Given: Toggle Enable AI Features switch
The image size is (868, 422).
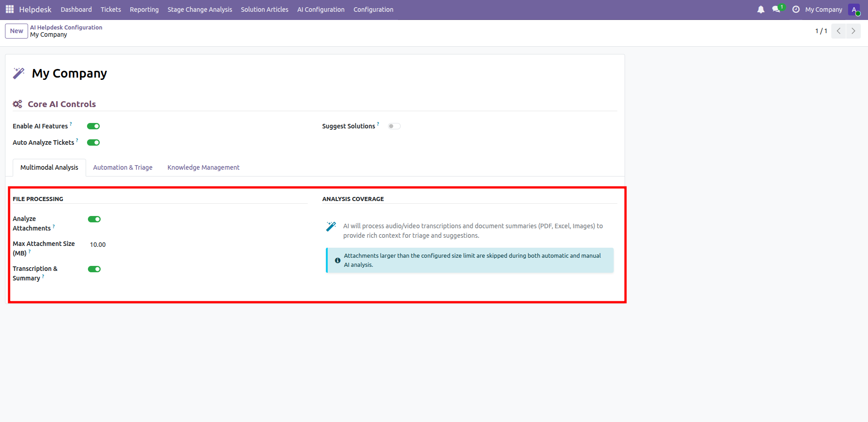Looking at the screenshot, I should pyautogui.click(x=93, y=126).
